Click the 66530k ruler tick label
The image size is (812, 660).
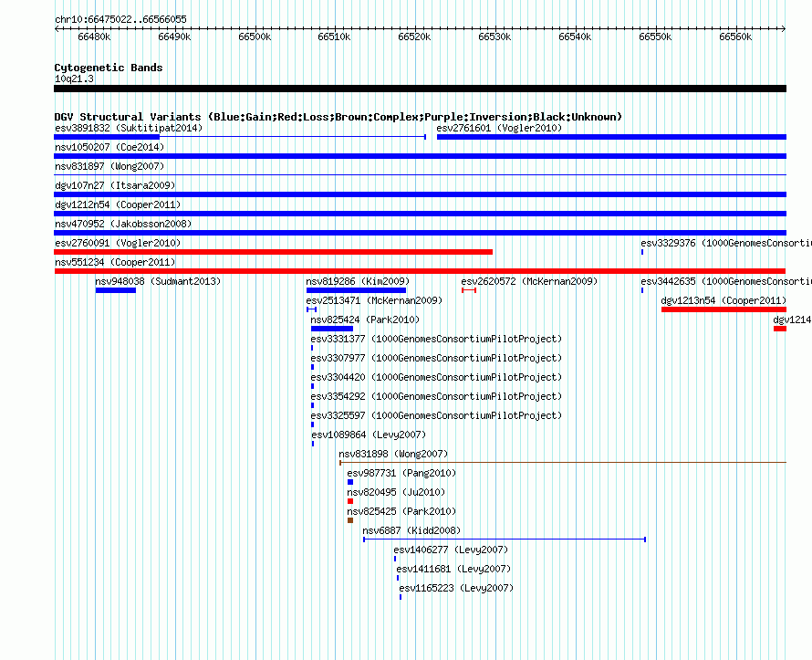(x=494, y=37)
